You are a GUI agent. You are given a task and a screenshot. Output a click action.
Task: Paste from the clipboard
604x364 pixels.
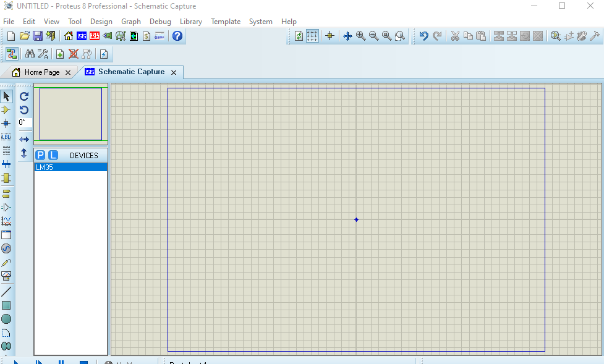click(x=481, y=36)
